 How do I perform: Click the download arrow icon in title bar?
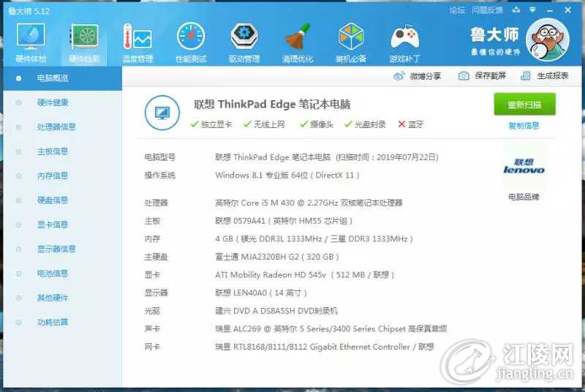[x=516, y=10]
